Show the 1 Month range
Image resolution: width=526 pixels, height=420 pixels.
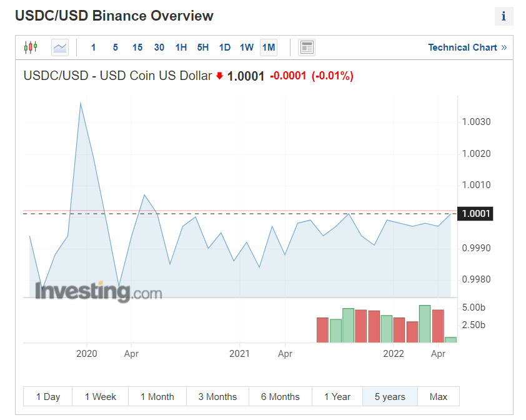point(157,396)
